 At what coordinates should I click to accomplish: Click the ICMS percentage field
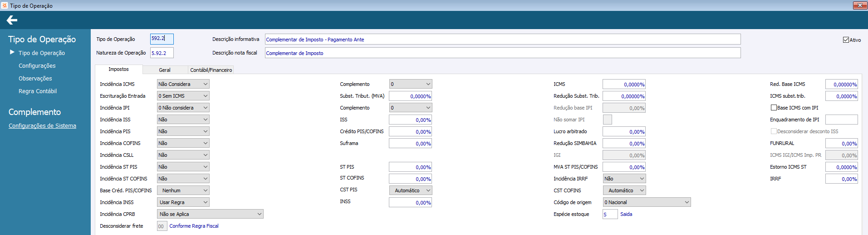pos(624,84)
